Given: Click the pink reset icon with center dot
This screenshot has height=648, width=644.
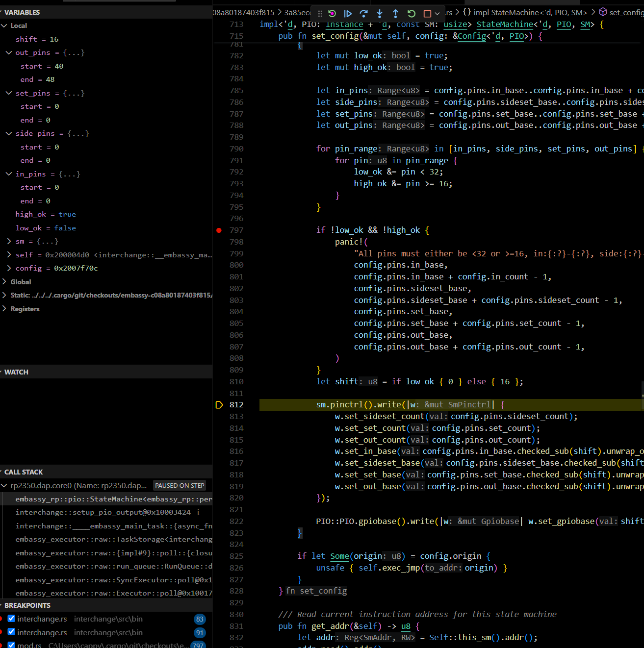Looking at the screenshot, I should pyautogui.click(x=332, y=14).
